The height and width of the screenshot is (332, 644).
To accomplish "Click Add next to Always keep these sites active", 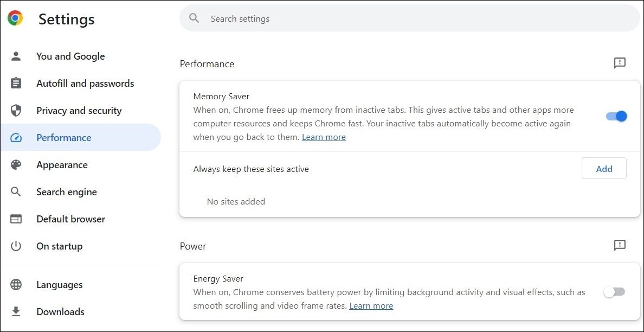I will click(x=604, y=168).
